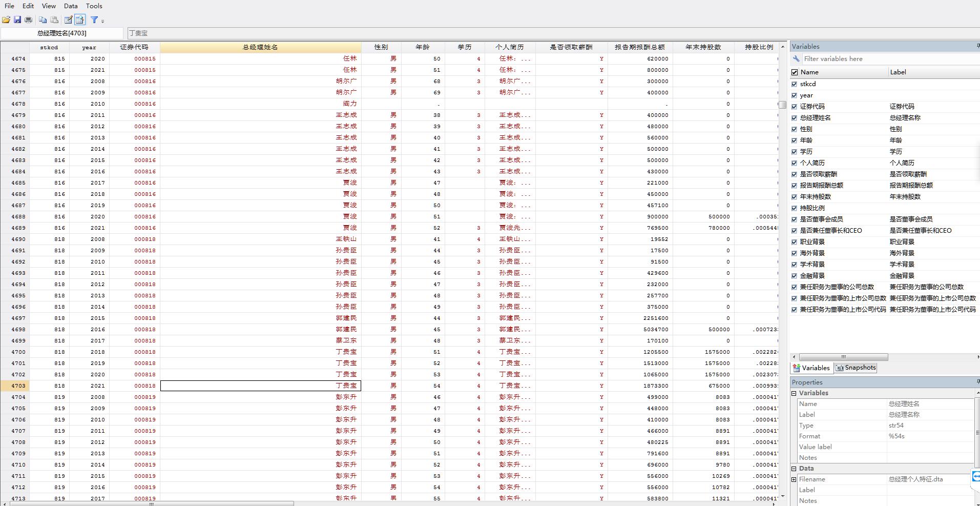Click the 王铁山 name cell in row 4690
This screenshot has width=980, height=506.
(x=260, y=239)
